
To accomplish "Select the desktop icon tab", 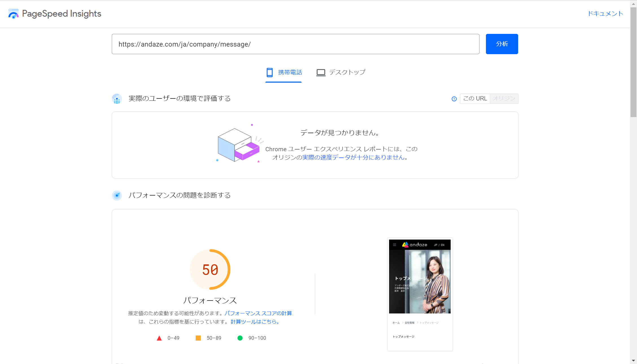I will (321, 72).
